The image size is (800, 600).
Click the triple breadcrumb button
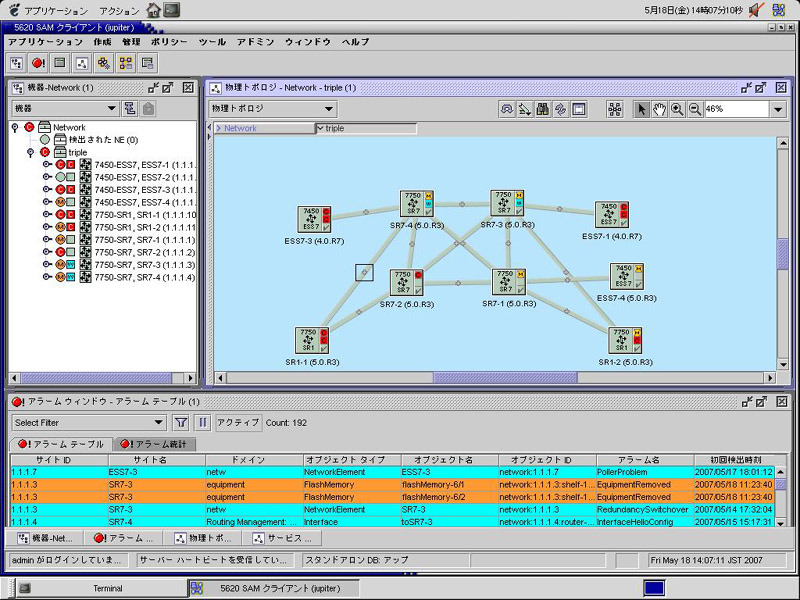tap(366, 129)
